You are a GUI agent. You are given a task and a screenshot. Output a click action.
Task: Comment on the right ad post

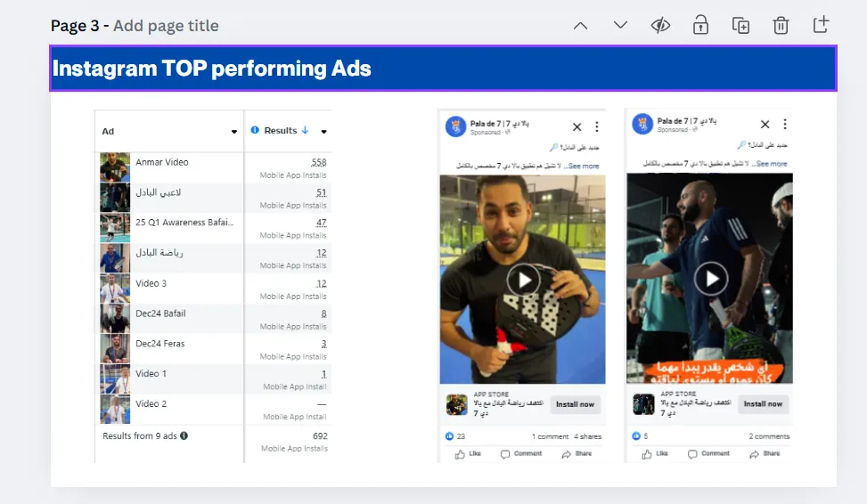(709, 454)
